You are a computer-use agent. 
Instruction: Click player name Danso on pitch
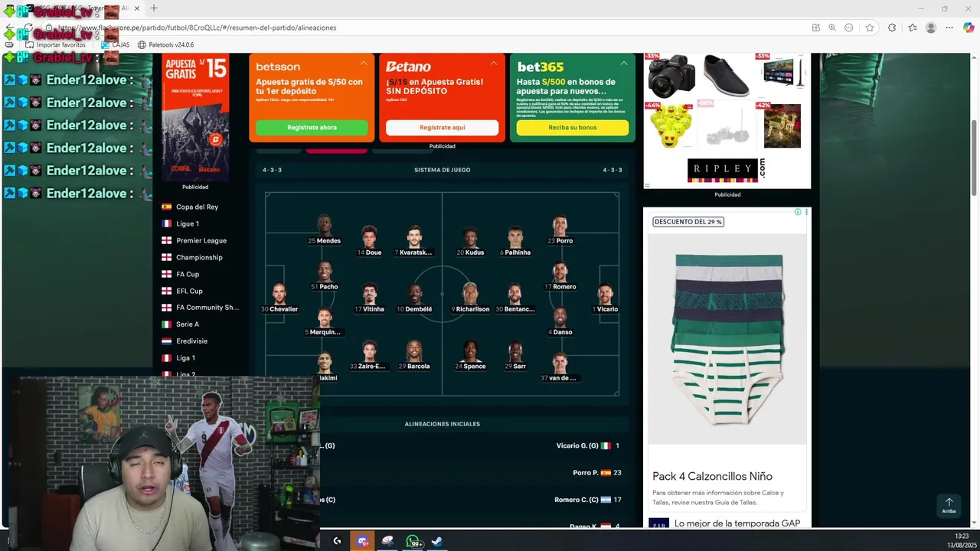point(563,332)
